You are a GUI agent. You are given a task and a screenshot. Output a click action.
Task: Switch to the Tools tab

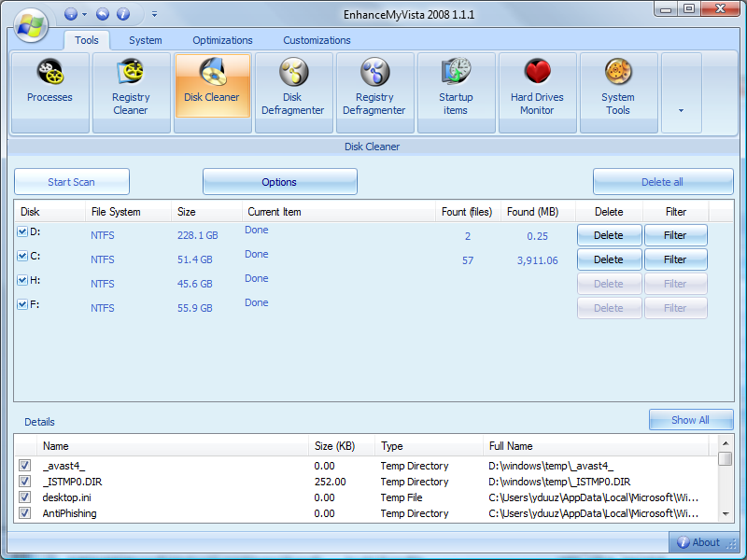[87, 40]
